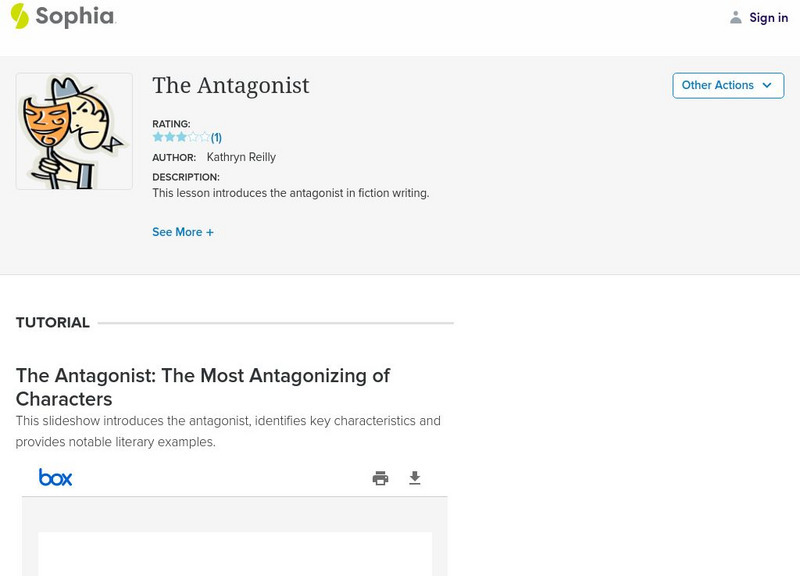Click the Box logo in the document viewer
The width and height of the screenshot is (800, 576).
[55, 478]
